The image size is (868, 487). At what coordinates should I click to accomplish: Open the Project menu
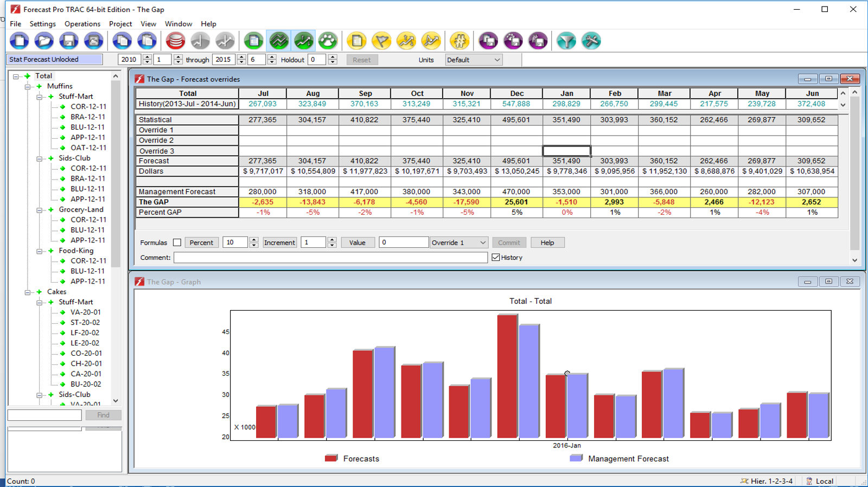pyautogui.click(x=120, y=24)
